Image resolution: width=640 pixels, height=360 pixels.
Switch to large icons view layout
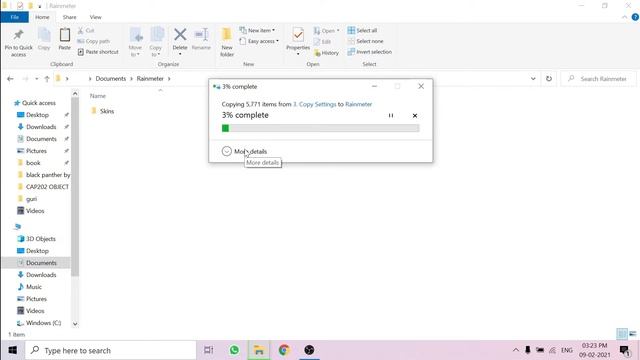[x=633, y=334]
